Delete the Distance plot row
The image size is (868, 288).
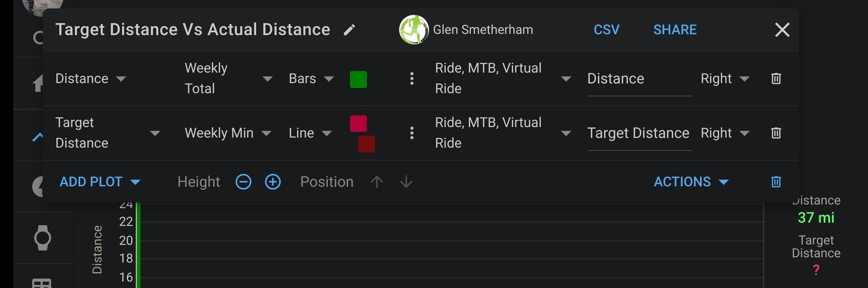coord(776,79)
